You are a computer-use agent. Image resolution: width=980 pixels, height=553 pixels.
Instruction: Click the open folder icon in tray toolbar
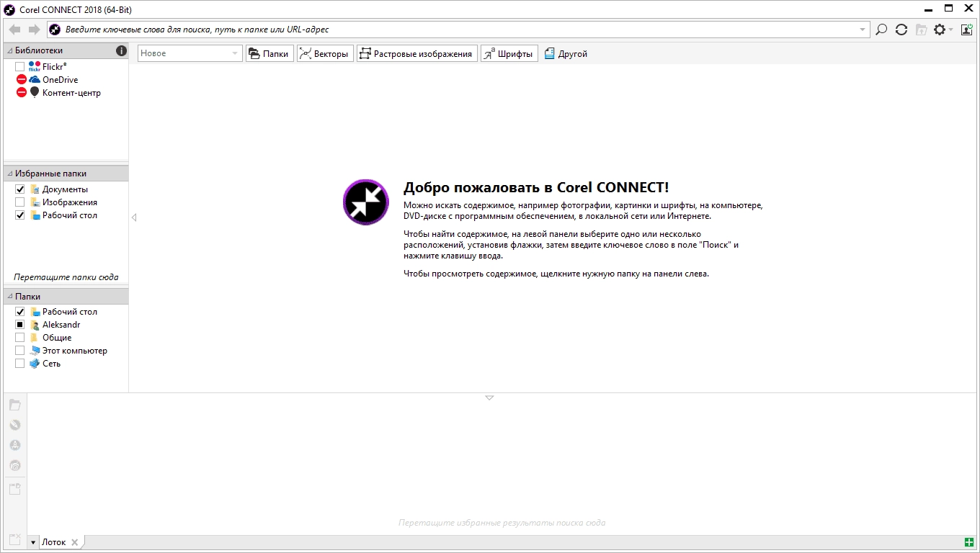[14, 405]
